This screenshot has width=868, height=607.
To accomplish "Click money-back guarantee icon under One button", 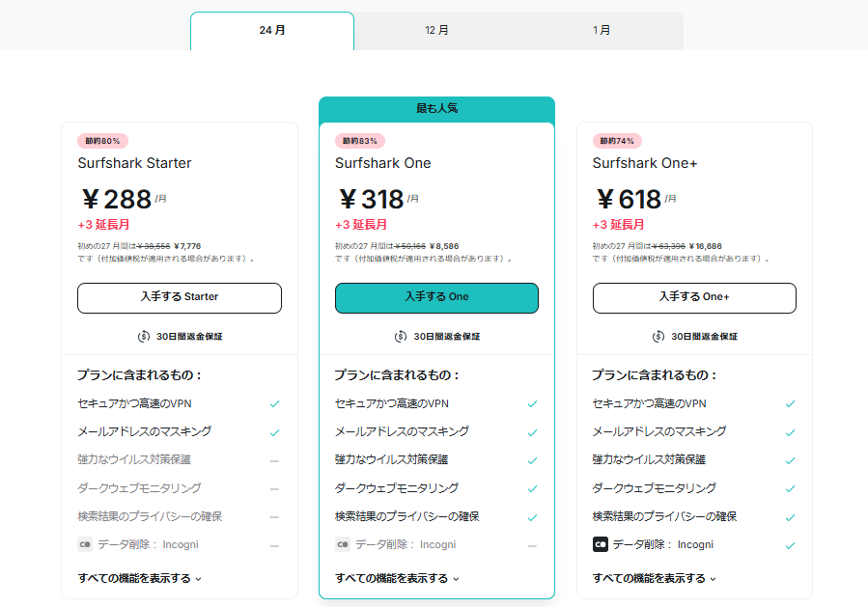I will coord(401,337).
